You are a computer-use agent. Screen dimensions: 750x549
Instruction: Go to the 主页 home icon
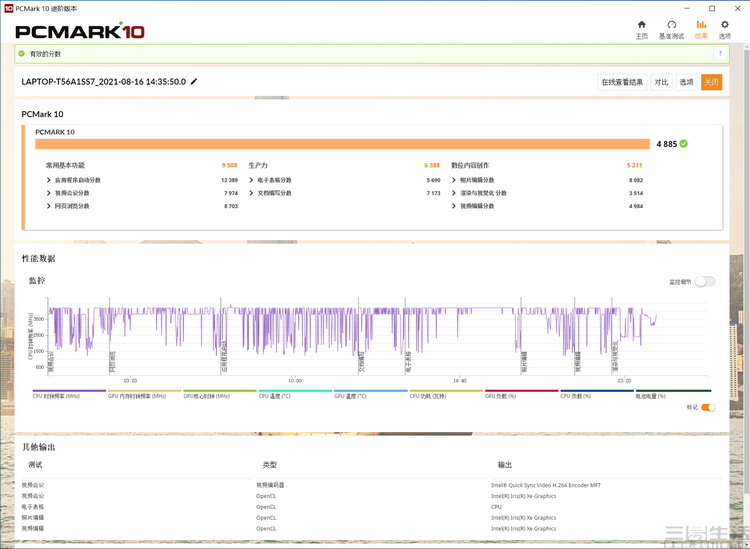(x=642, y=24)
